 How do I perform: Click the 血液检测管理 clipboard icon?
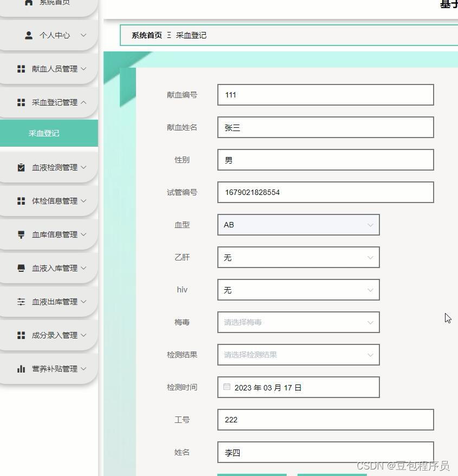pos(21,167)
